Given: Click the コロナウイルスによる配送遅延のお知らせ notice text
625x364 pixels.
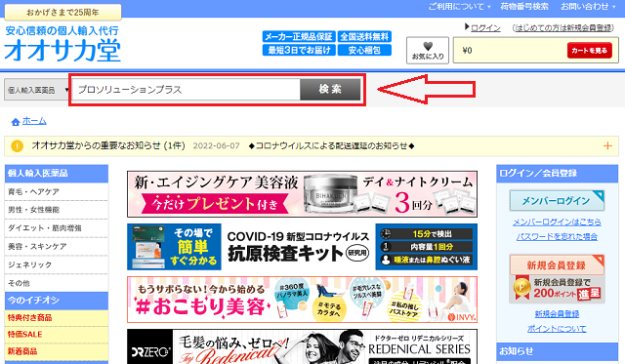Looking at the screenshot, I should pyautogui.click(x=331, y=145).
